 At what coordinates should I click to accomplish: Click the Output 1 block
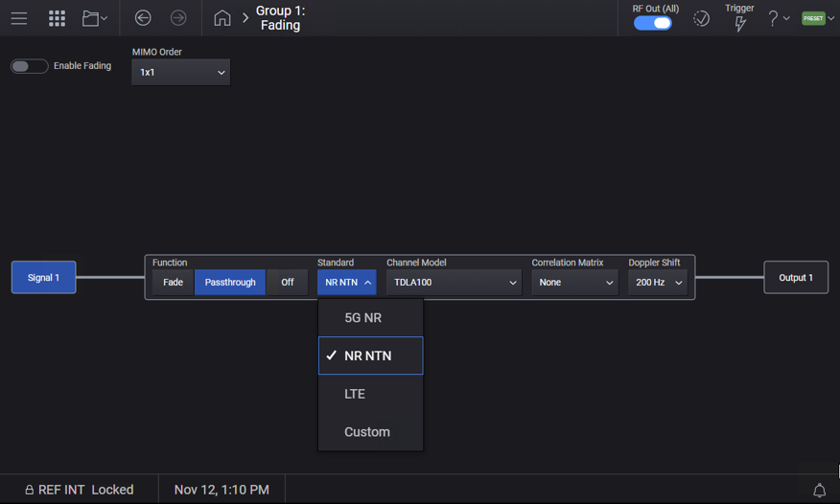point(795,278)
